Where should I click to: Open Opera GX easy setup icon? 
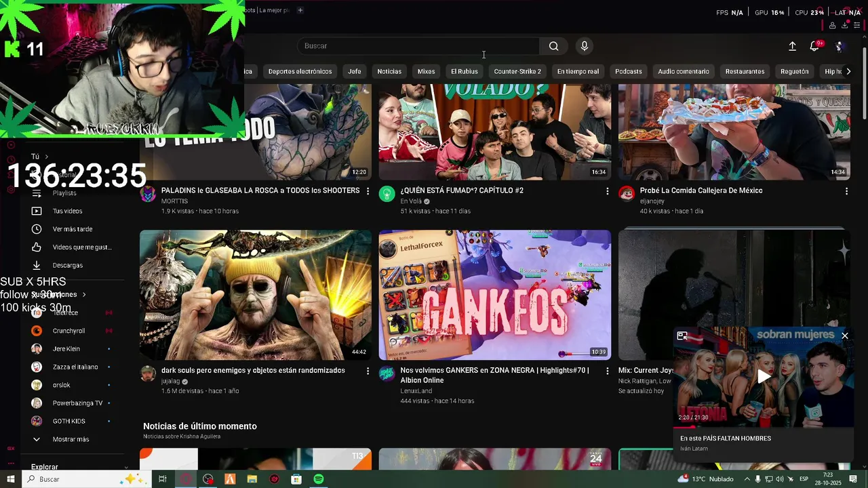click(x=858, y=26)
